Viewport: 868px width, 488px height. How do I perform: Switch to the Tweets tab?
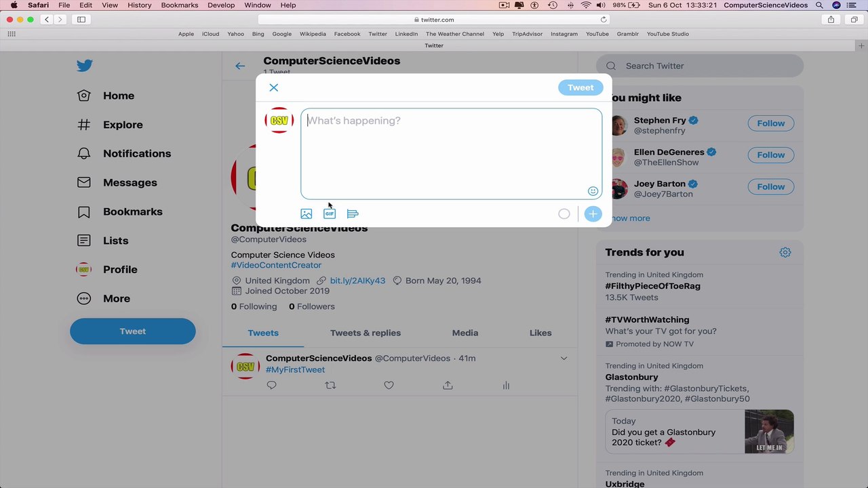[x=263, y=333]
